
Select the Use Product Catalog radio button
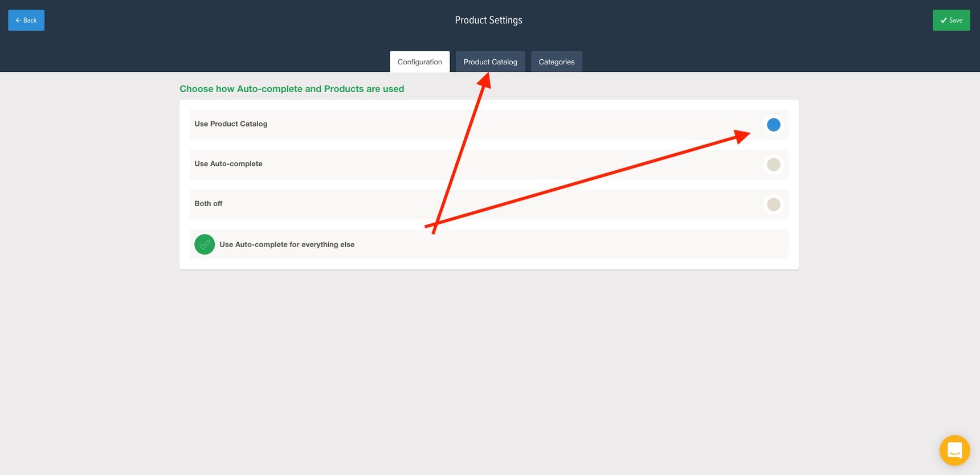pyautogui.click(x=773, y=125)
